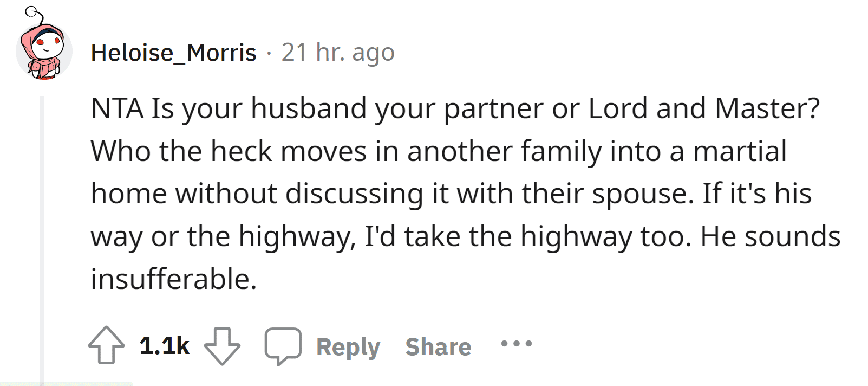This screenshot has width=868, height=386.
Task: Click the word "NTA" in the comment
Action: pyautogui.click(x=116, y=108)
